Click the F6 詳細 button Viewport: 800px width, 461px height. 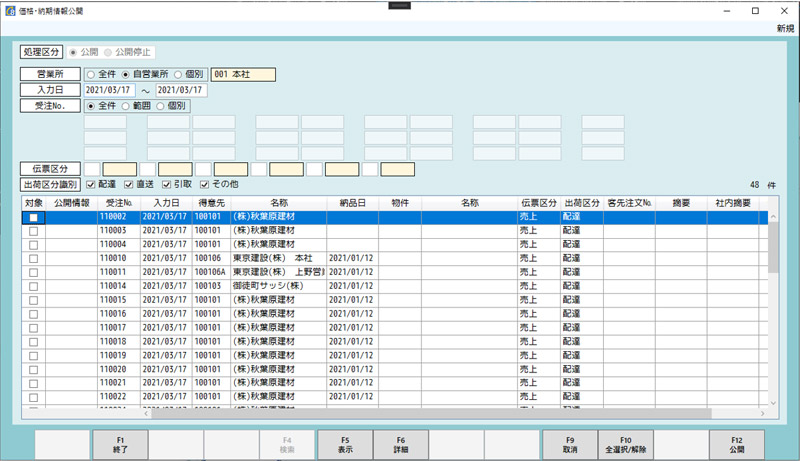pyautogui.click(x=401, y=445)
